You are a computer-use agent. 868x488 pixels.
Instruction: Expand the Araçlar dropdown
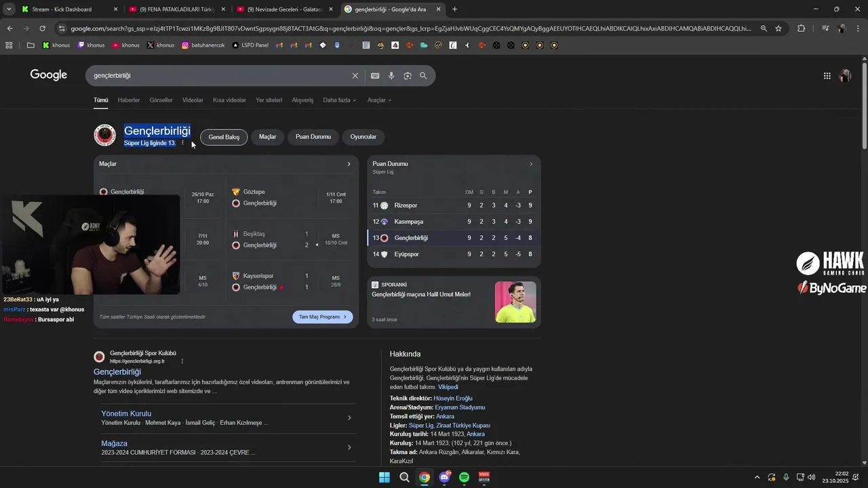coord(379,100)
